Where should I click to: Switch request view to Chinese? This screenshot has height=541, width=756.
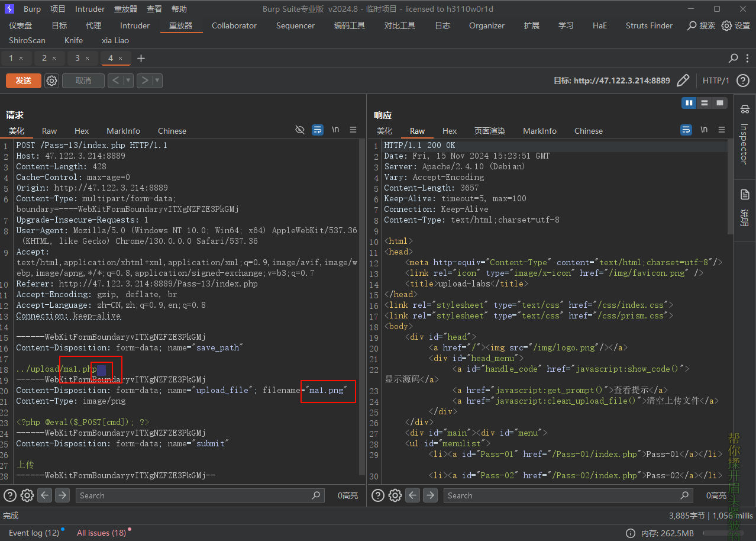172,131
